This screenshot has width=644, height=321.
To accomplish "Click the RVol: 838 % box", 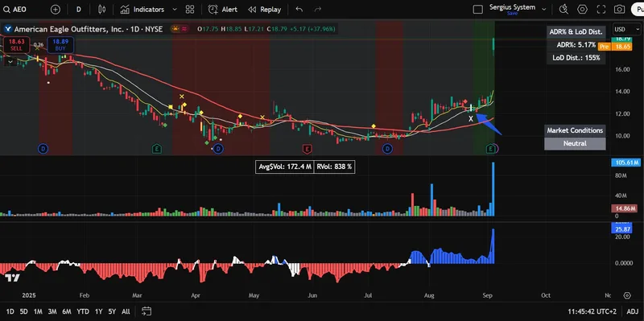I will coord(334,167).
